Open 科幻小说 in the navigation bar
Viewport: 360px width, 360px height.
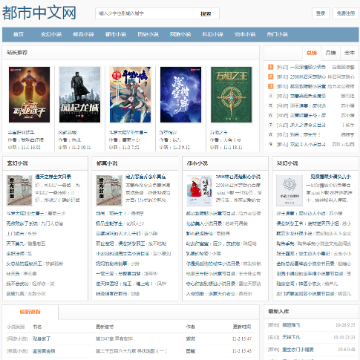(213, 34)
